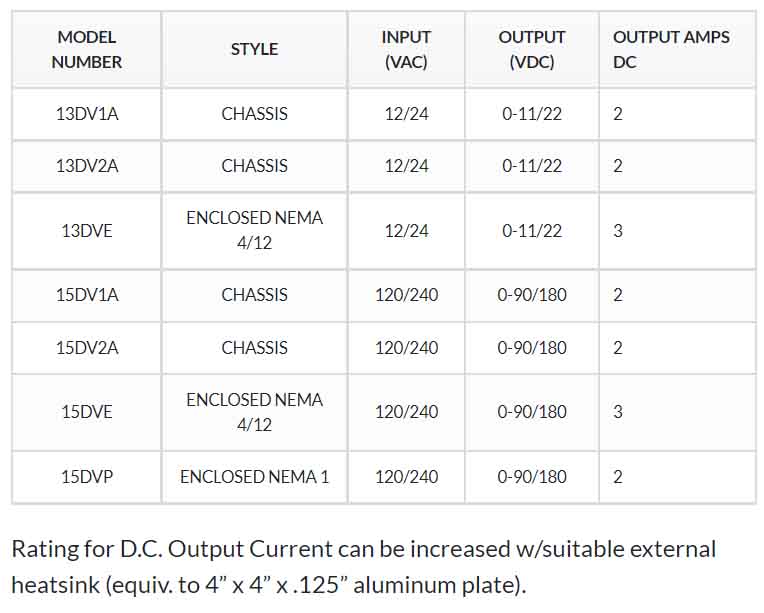Select model number 13DV1A cell
Screen dimensions: 764x613
pyautogui.click(x=87, y=114)
